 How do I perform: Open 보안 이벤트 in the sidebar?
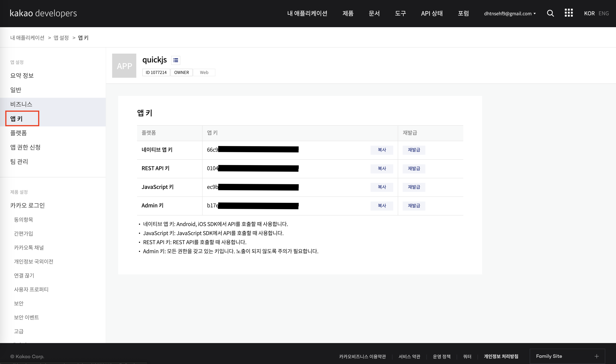[26, 317]
